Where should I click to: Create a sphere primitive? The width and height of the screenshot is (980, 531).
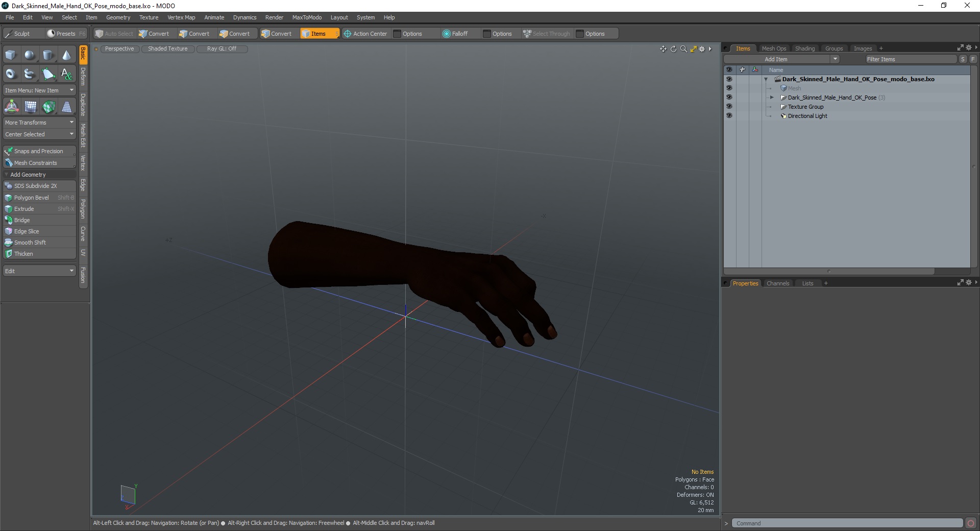click(30, 55)
